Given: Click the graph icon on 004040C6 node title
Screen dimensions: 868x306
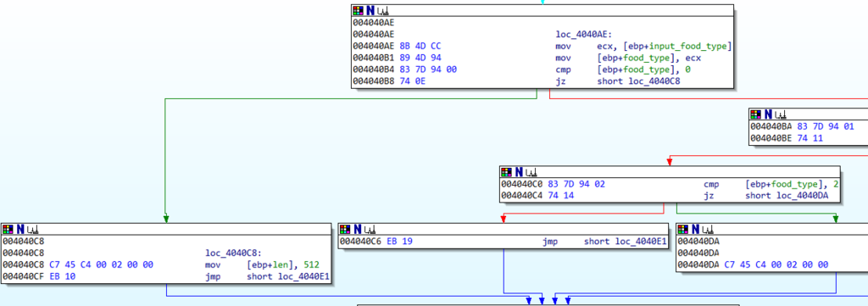Looking at the screenshot, I should click(370, 229).
